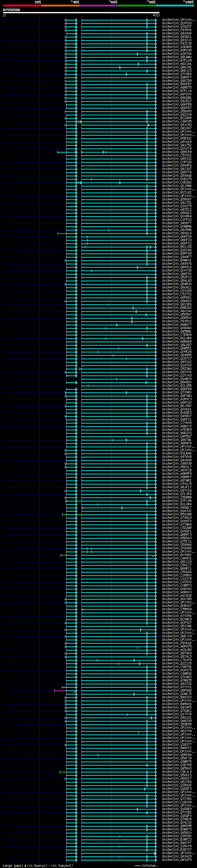Click green segment of UniRef100_A9SKL6 alignment
The image size is (197, 868).
[62, 233]
